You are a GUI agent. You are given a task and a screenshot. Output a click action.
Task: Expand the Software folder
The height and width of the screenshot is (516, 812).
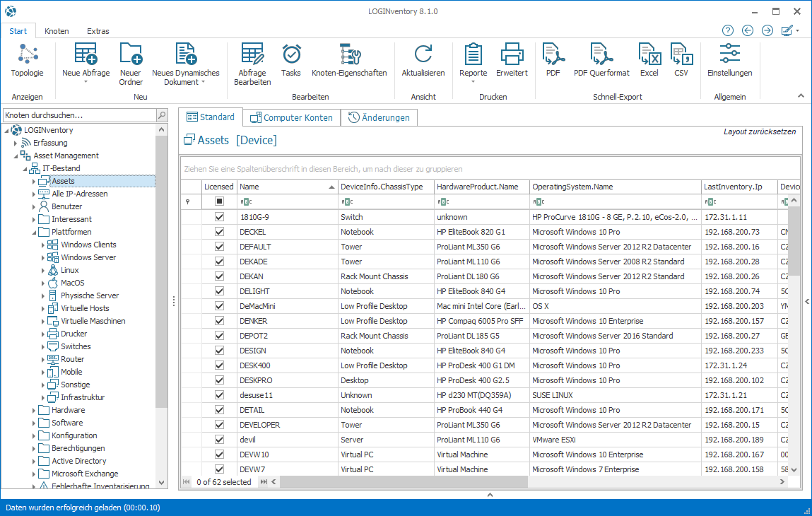(x=34, y=423)
